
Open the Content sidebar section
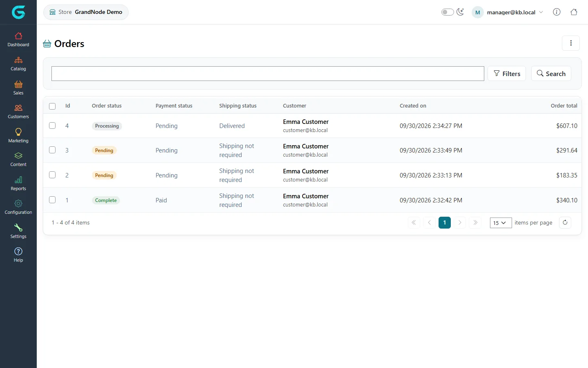(x=18, y=159)
